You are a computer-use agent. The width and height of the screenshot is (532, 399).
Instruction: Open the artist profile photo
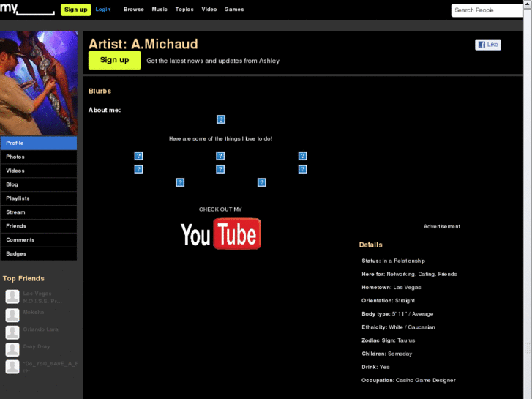point(38,83)
